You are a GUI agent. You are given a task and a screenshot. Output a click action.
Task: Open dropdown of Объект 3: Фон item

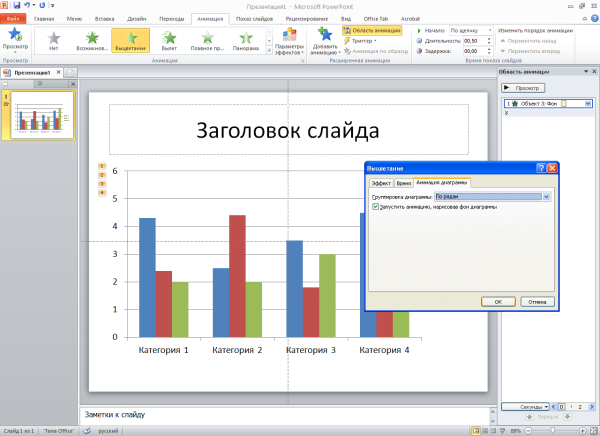588,103
